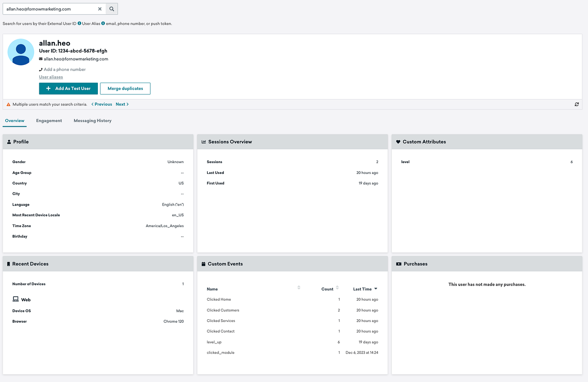588x382 pixels.
Task: Open the User aliases link
Action: click(x=51, y=77)
